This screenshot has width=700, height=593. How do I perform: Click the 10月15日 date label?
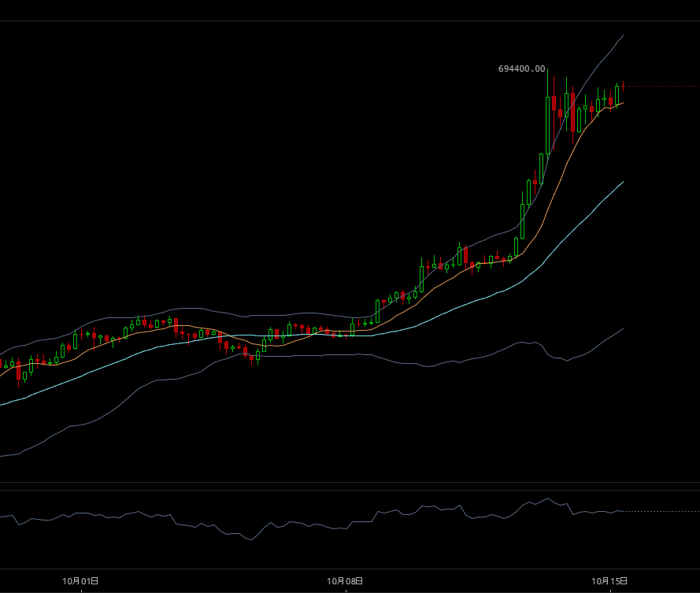(x=609, y=581)
